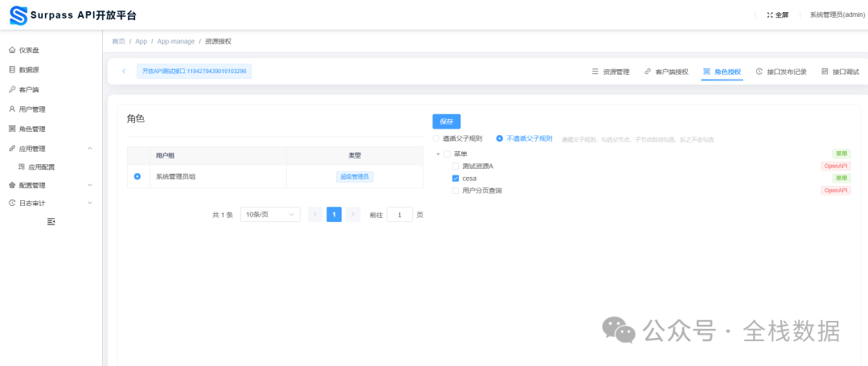Open the 仪表盘 dashboard sidebar item
The width and height of the screenshot is (868, 366).
[x=29, y=50]
